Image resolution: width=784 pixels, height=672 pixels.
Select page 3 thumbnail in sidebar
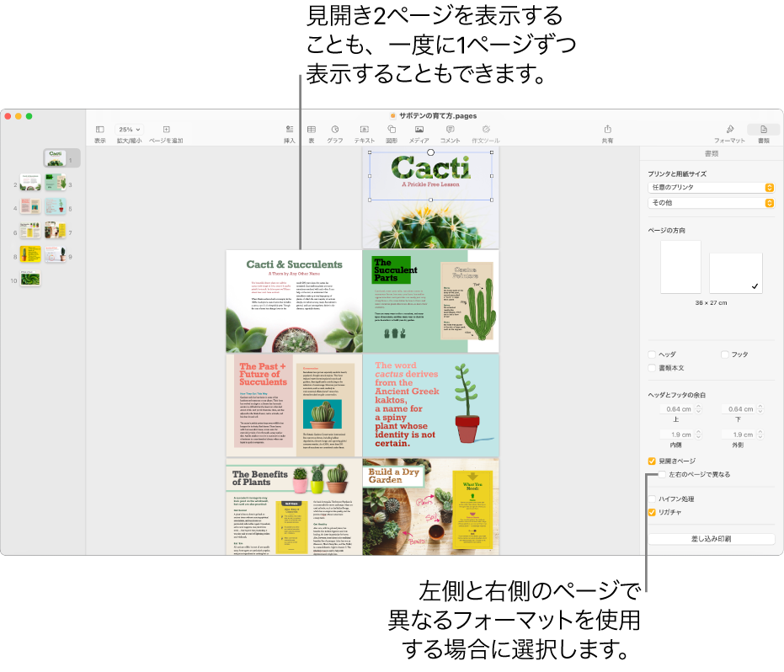[x=55, y=183]
